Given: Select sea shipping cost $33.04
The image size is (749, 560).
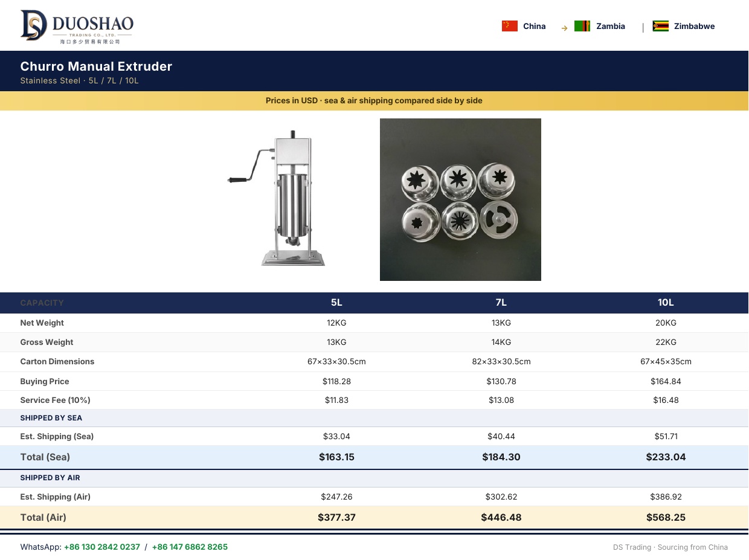Looking at the screenshot, I should [336, 436].
